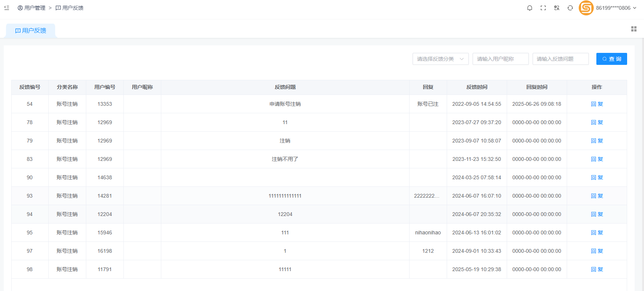Viewport: 644px width, 291px height.
Task: Click the 反馈时间 column header
Action: 477,87
